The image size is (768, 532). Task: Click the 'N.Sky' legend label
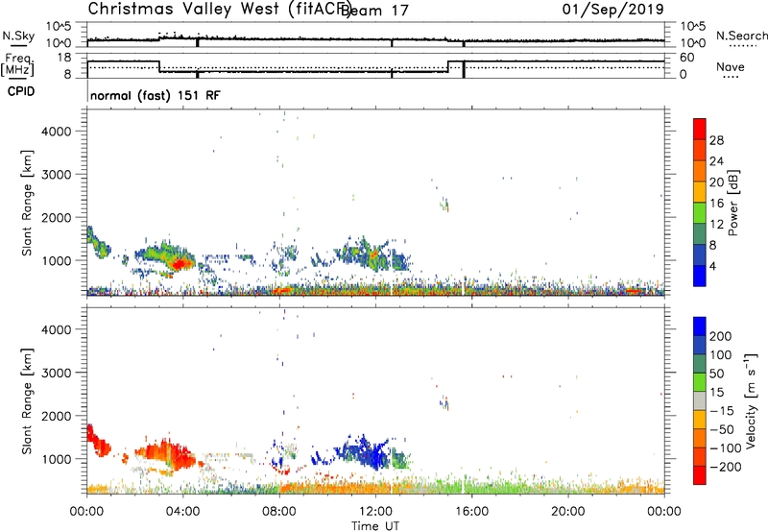tap(18, 36)
